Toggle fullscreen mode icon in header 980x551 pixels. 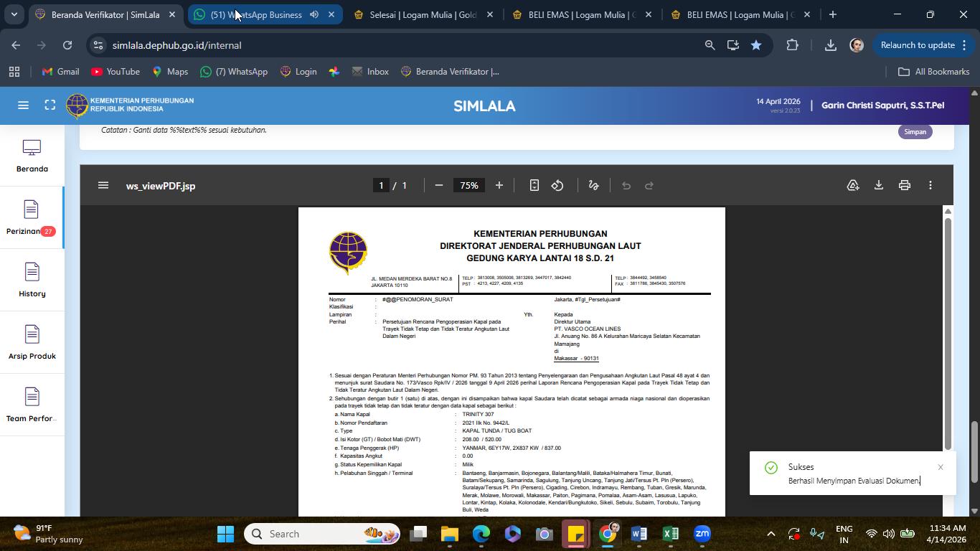[50, 105]
